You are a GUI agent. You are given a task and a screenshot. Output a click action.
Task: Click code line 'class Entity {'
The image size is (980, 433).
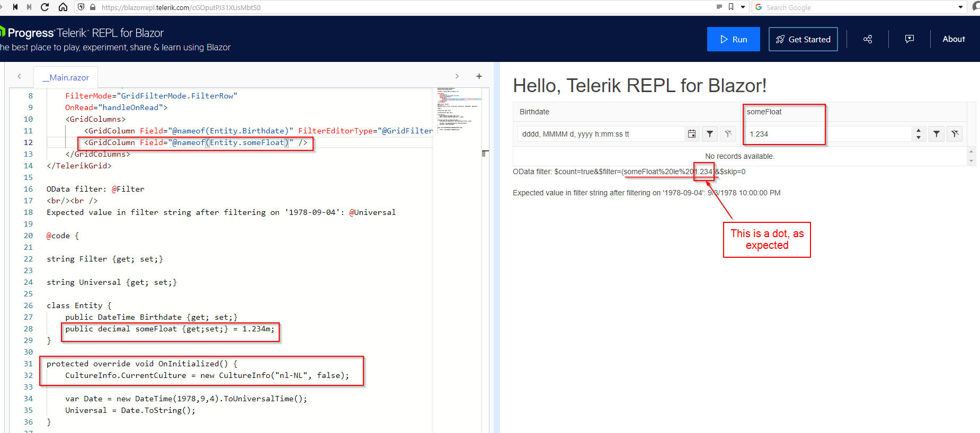[x=79, y=305]
